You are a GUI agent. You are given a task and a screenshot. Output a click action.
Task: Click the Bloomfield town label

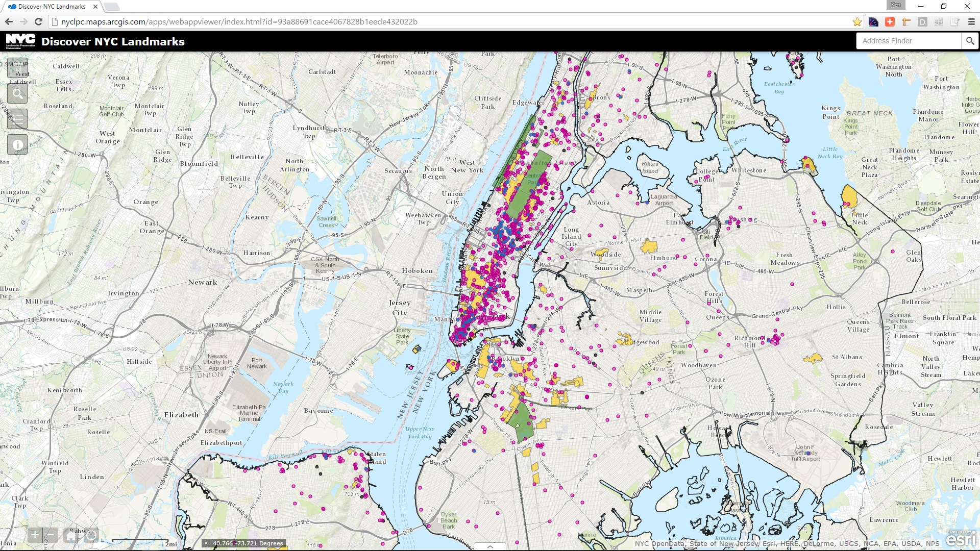click(199, 164)
